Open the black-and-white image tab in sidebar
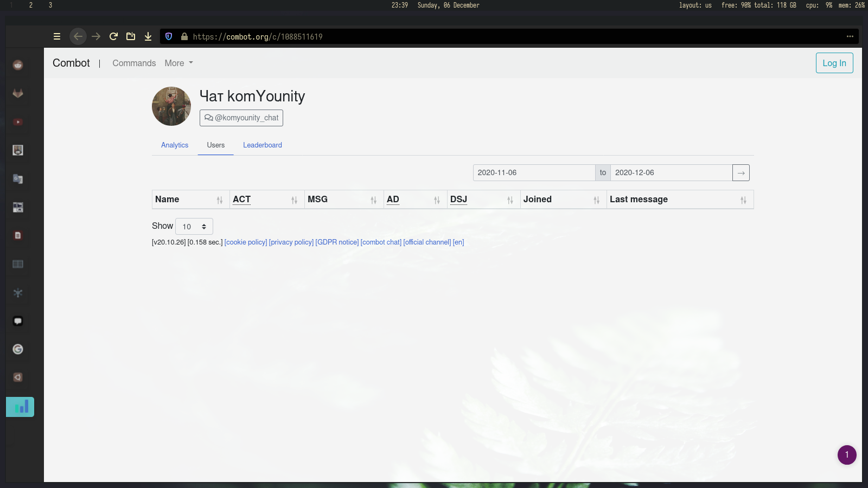The height and width of the screenshot is (488, 868). click(x=18, y=207)
